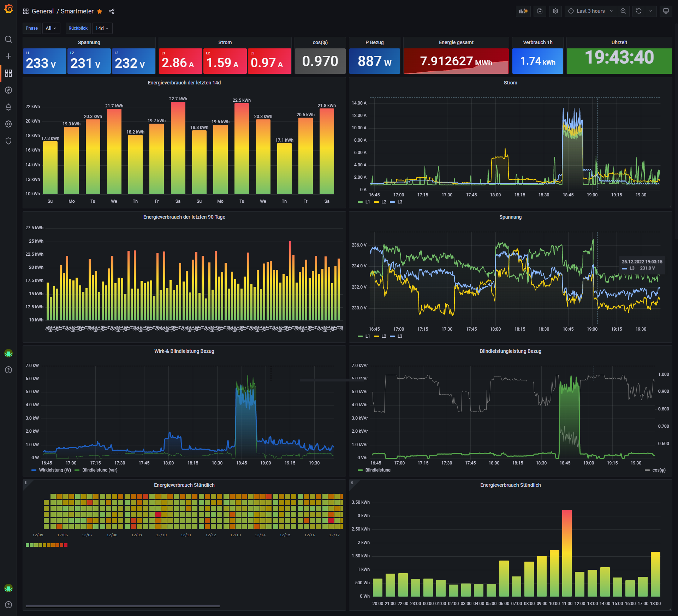The height and width of the screenshot is (616, 678).
Task: Open the Explore compass icon
Action: click(x=8, y=90)
